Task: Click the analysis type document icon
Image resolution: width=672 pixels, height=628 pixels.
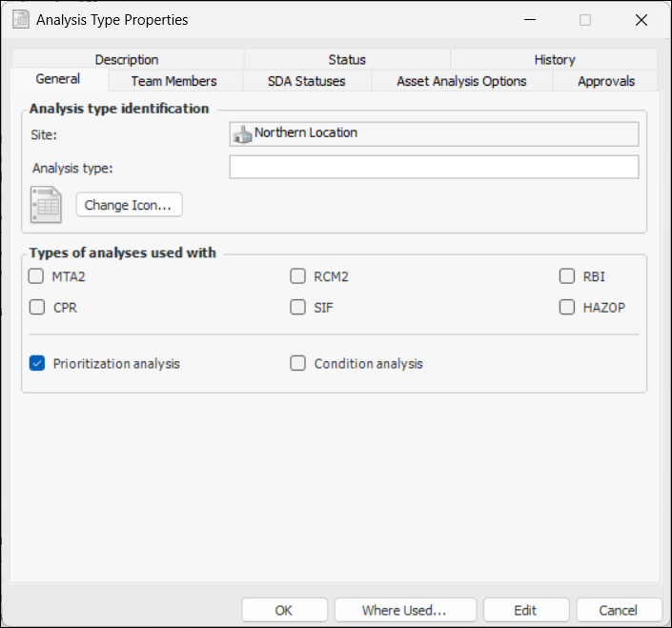Action: [x=46, y=205]
